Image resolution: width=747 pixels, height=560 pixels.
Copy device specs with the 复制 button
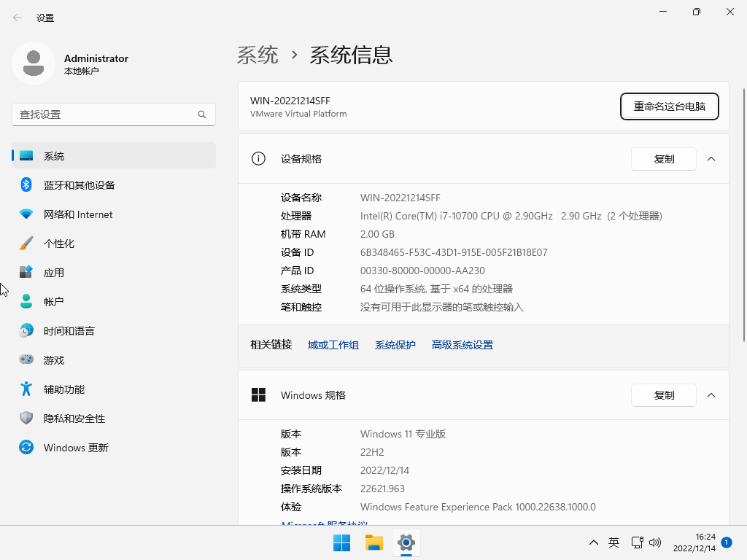(x=663, y=158)
